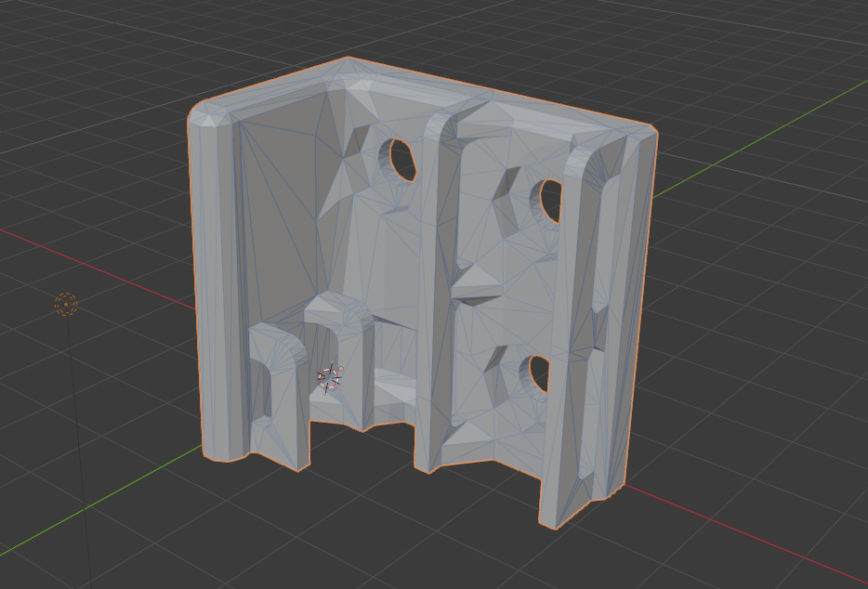Select the point light object in the viewport
Viewport: 868px width, 589px height.
point(66,304)
